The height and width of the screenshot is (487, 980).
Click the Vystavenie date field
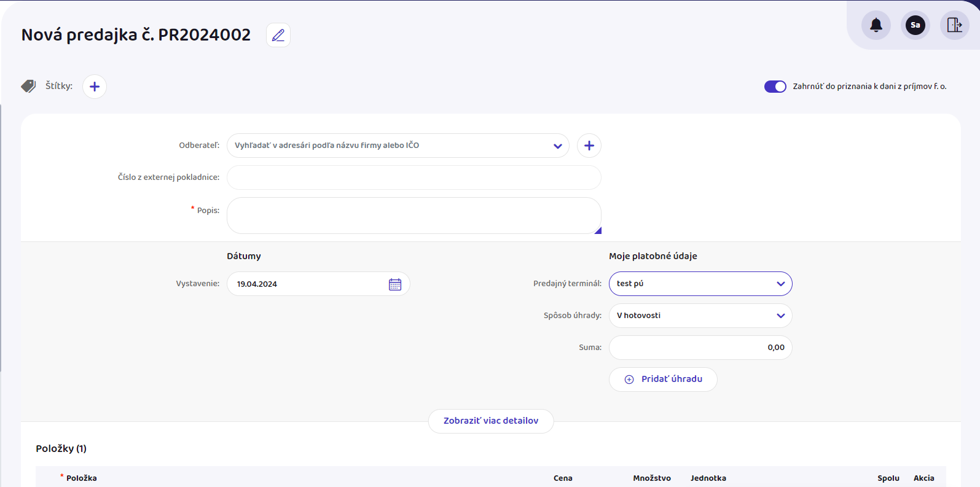[x=307, y=284]
